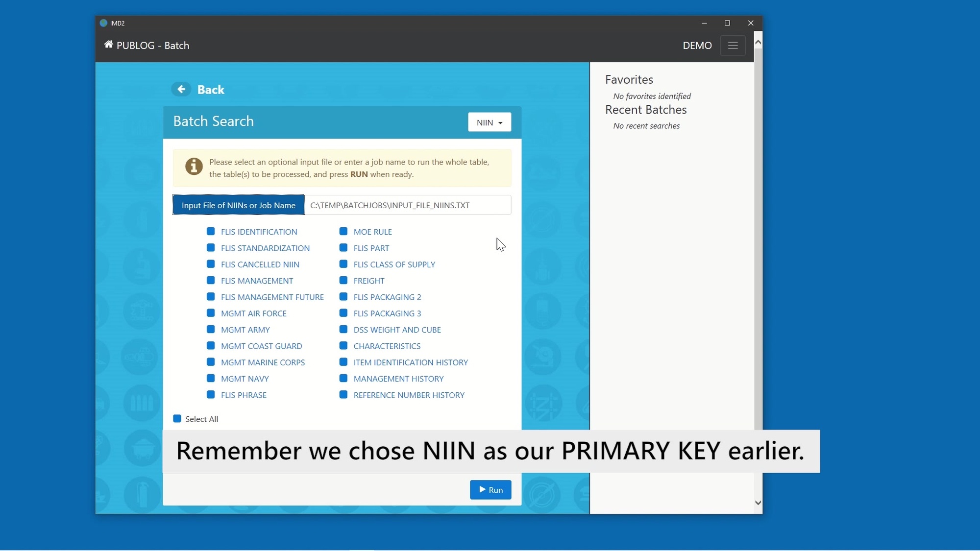Viewport: 980px width, 551px height.
Task: Tick the CHARACTERISTICS checkbox
Action: [x=343, y=346]
